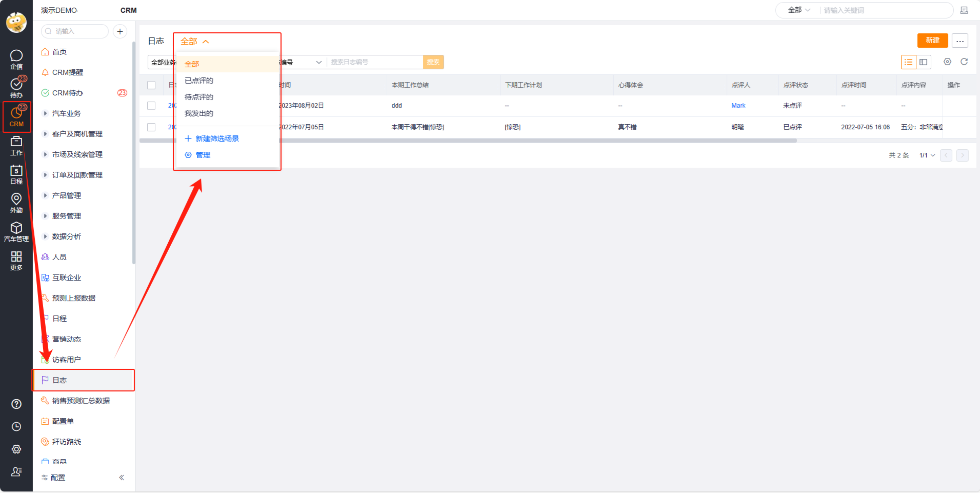Screen dimensions: 980x493
Task: Open the top search 全部 scope dropdown
Action: point(799,10)
